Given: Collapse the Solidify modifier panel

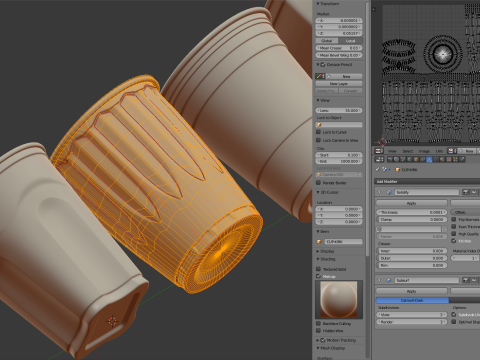Looking at the screenshot, I should pyautogui.click(x=379, y=192).
